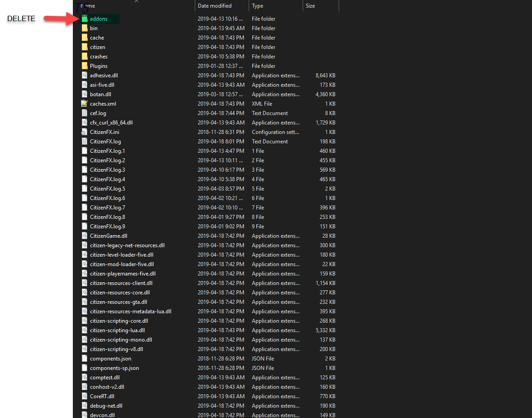Click the CitizenFX.log document icon

(x=85, y=142)
